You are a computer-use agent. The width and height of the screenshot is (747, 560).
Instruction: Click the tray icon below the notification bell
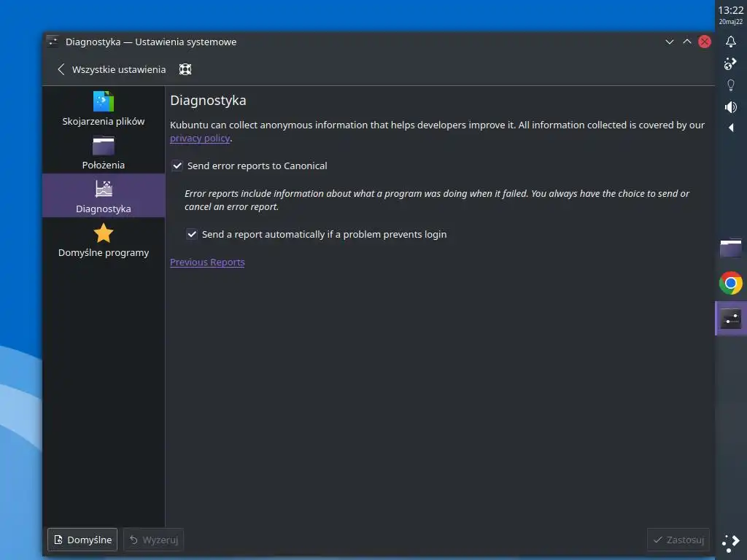coord(730,63)
